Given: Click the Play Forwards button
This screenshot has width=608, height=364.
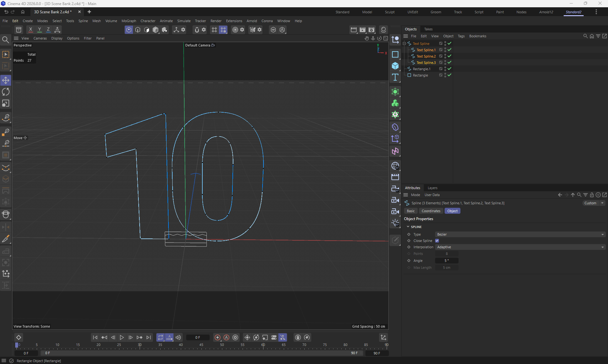Looking at the screenshot, I should 122,337.
